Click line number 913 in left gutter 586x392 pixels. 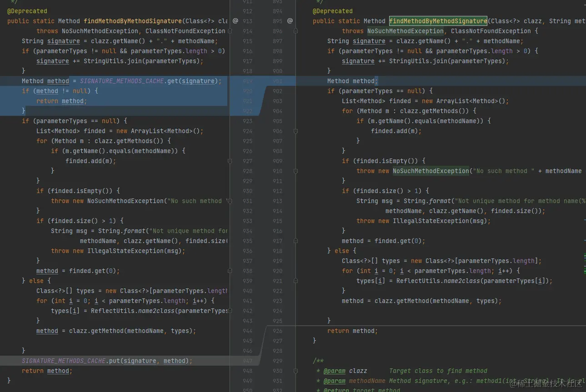[x=247, y=21]
